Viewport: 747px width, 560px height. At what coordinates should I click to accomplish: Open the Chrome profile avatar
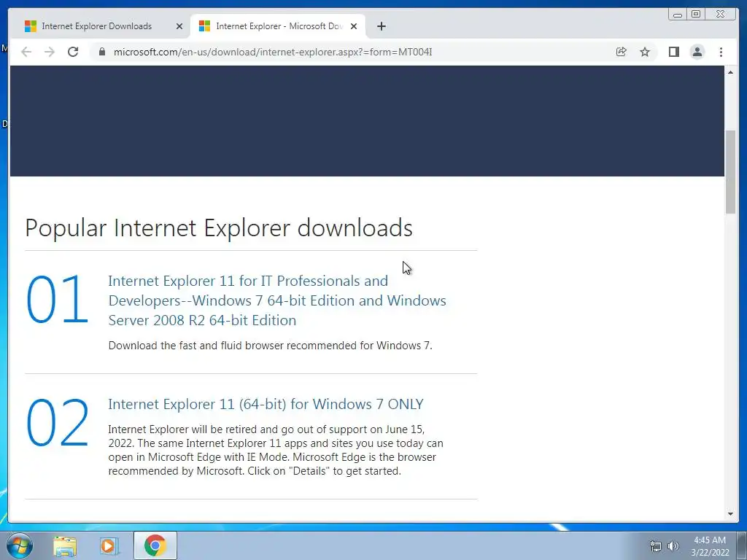[x=697, y=52]
